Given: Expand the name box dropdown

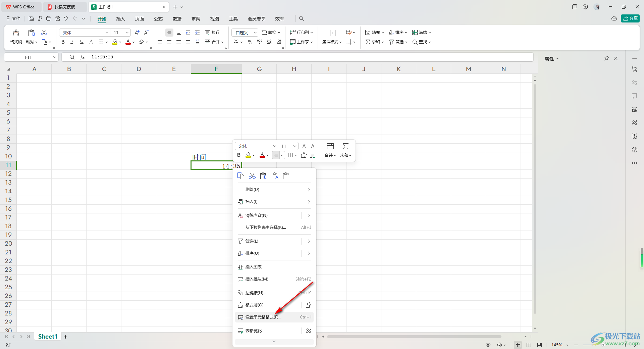Looking at the screenshot, I should click(54, 57).
